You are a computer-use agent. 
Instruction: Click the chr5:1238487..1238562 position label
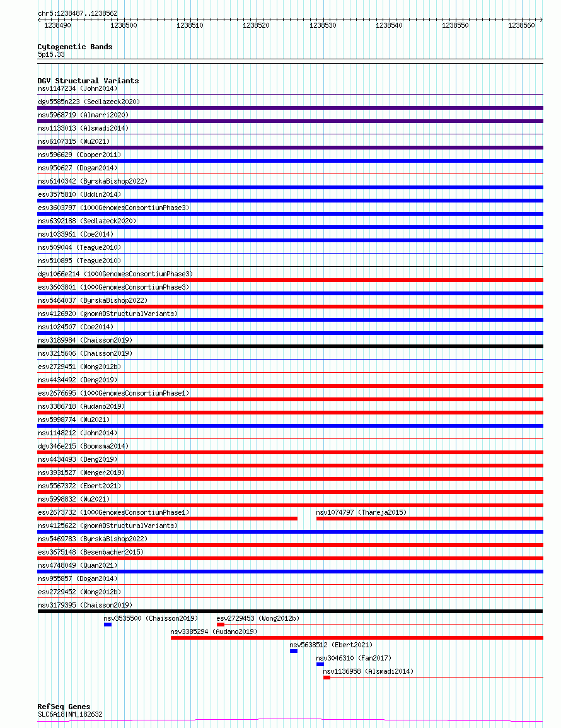78,13
